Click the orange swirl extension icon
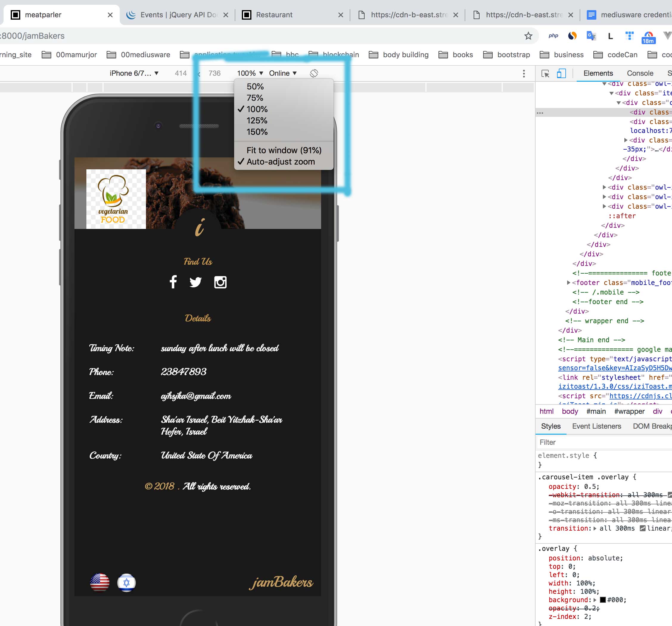Screen dimensions: 672x626 [572, 36]
